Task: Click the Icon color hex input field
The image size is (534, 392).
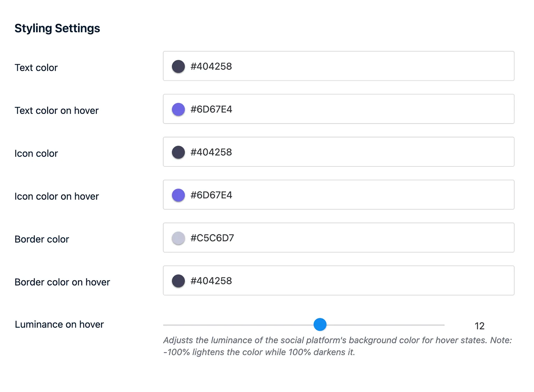Action: pyautogui.click(x=348, y=152)
